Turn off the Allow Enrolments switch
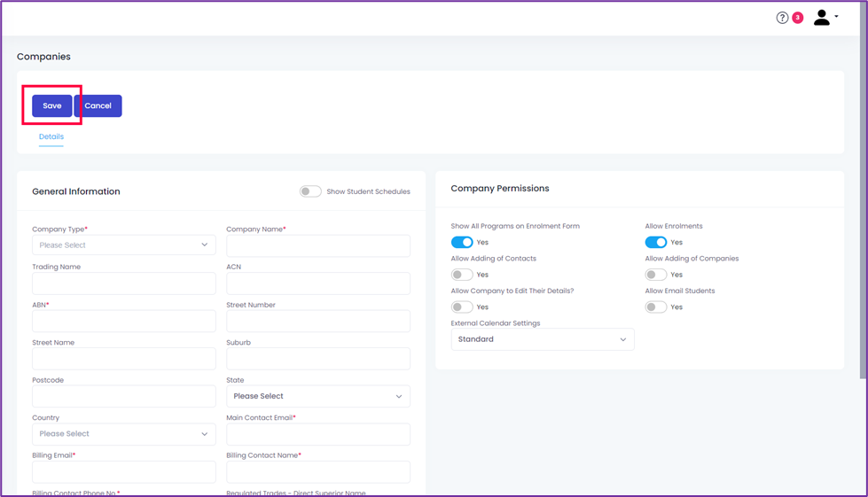 tap(655, 242)
